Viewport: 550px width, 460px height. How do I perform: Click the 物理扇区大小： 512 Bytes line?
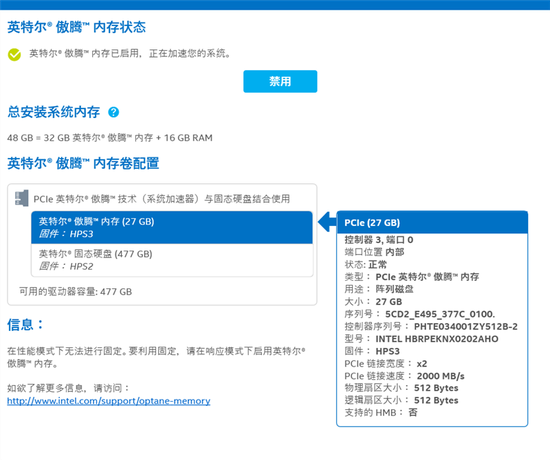point(401,388)
